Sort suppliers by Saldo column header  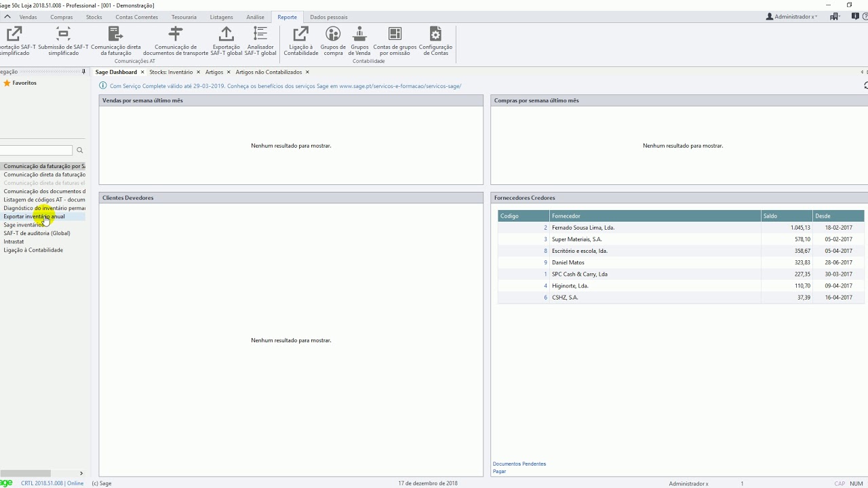click(787, 216)
